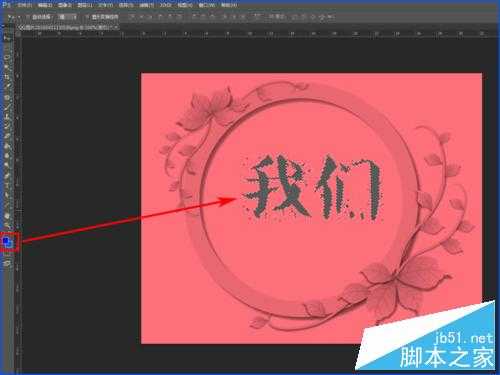Viewport: 500px width, 375px height.
Task: Open the Auto-Select 图层/组 dropdown
Action: (x=68, y=17)
